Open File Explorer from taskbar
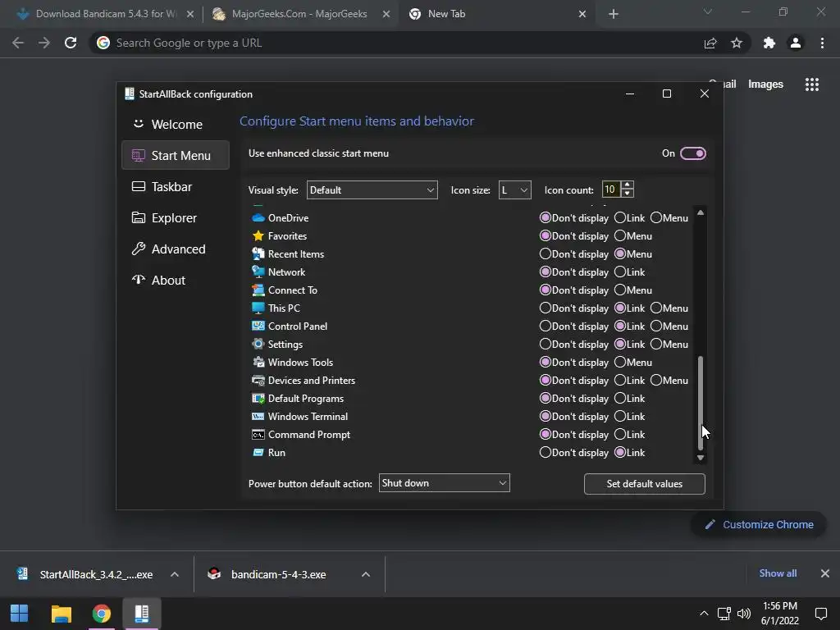This screenshot has height=630, width=840. pyautogui.click(x=61, y=614)
